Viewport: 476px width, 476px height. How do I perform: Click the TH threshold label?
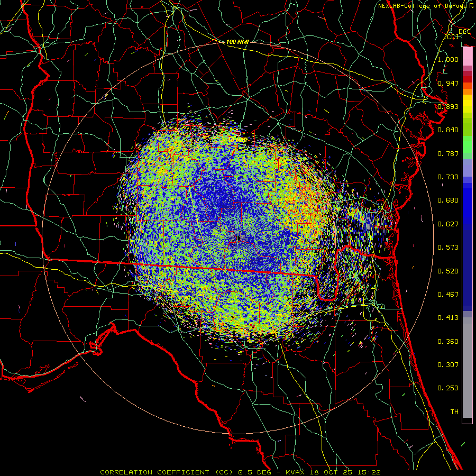click(x=454, y=412)
